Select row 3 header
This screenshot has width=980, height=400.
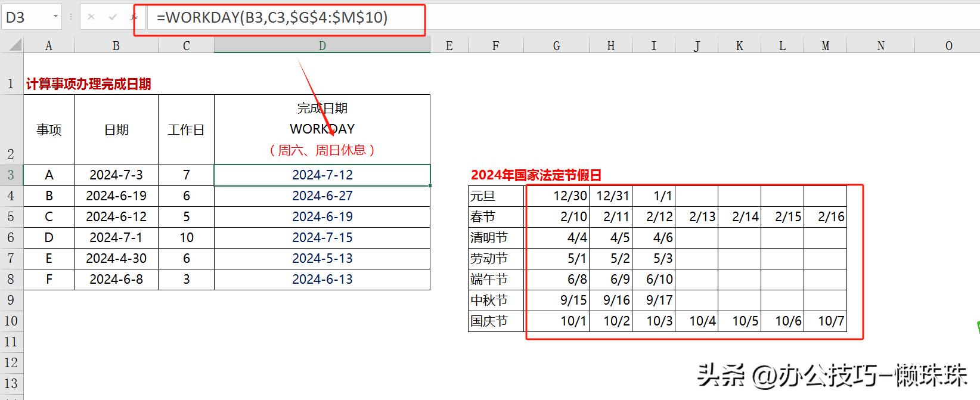[x=11, y=175]
